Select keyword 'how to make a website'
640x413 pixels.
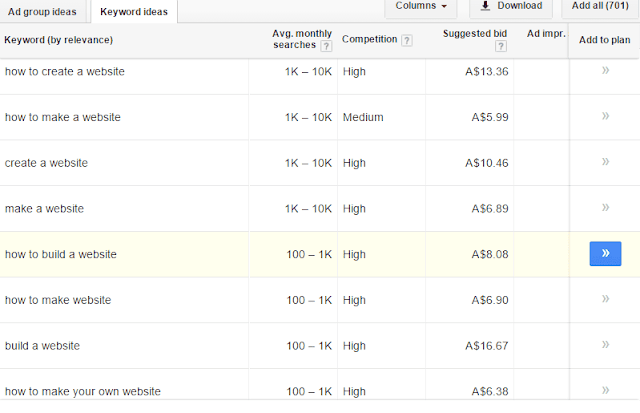point(62,117)
